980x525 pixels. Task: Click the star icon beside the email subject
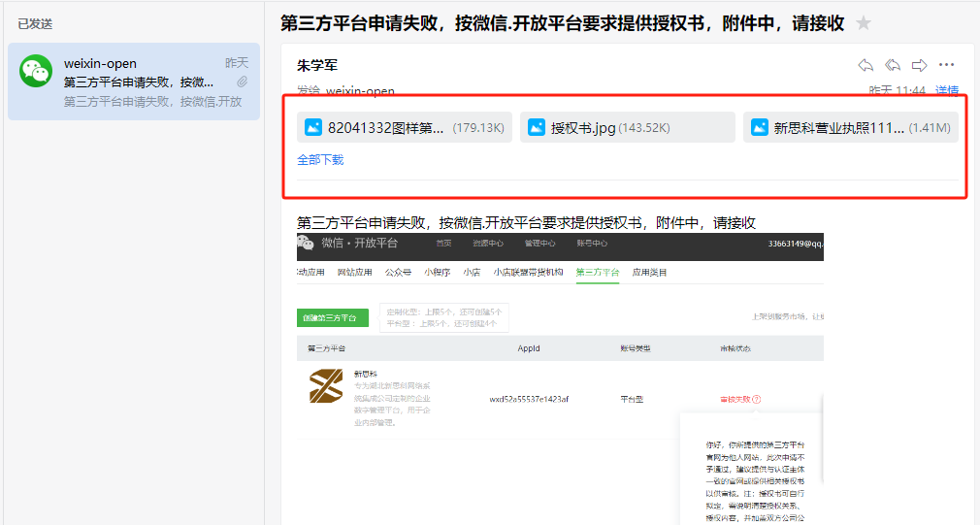tap(864, 23)
